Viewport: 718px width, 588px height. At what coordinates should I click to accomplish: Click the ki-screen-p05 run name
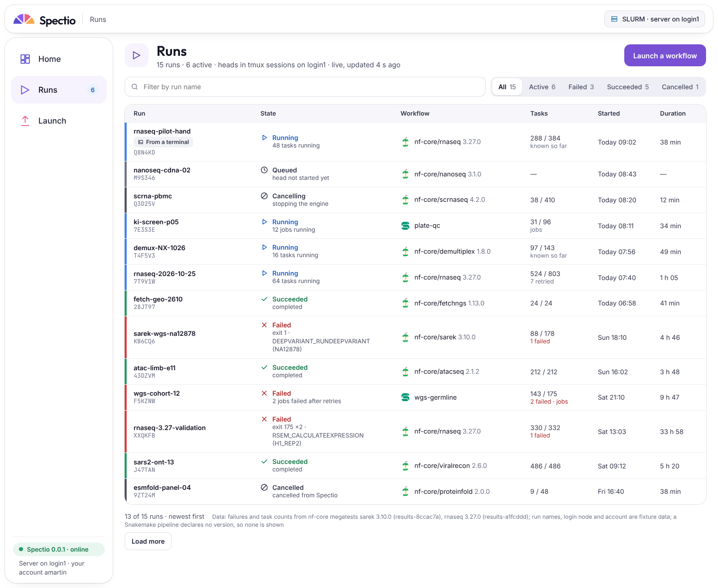pyautogui.click(x=156, y=222)
